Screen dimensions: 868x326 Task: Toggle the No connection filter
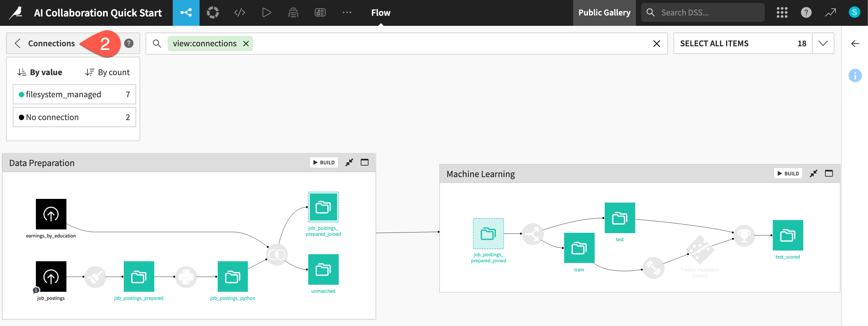coord(74,117)
